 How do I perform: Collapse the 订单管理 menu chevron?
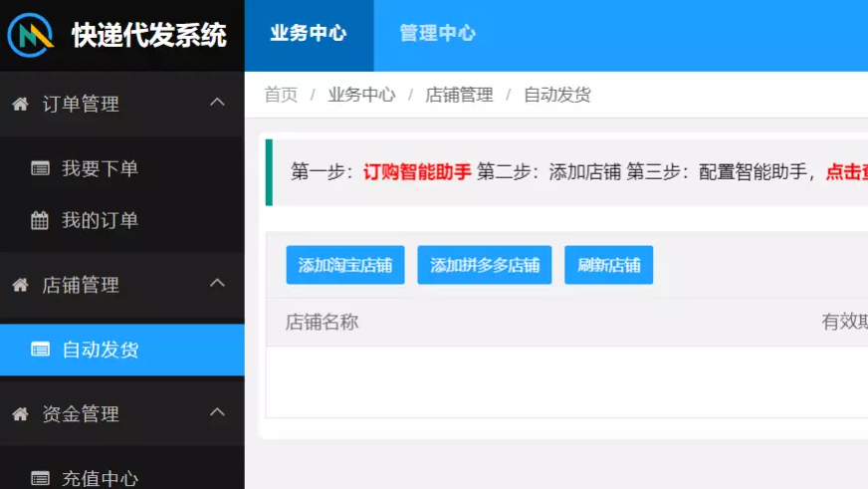coord(217,103)
